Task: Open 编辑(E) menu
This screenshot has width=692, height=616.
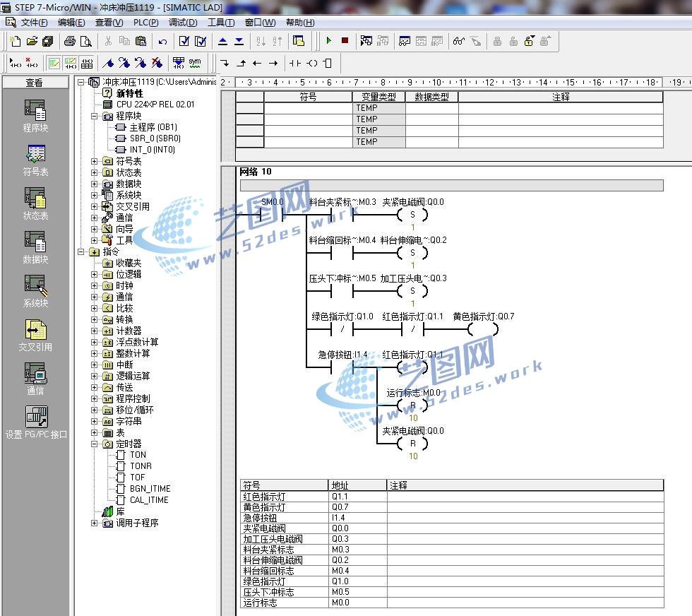Action: point(71,23)
